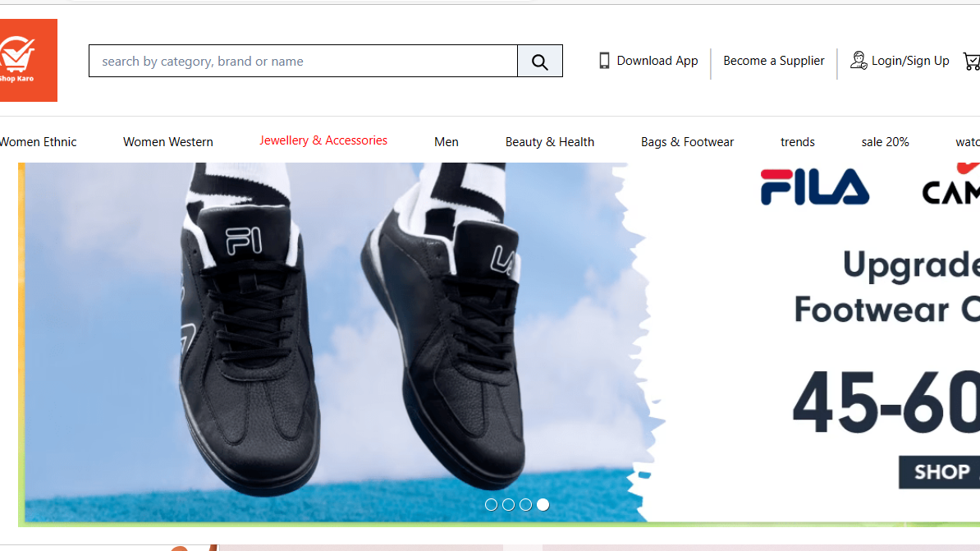Go to Bags & Footwear category
980x551 pixels.
pos(687,142)
